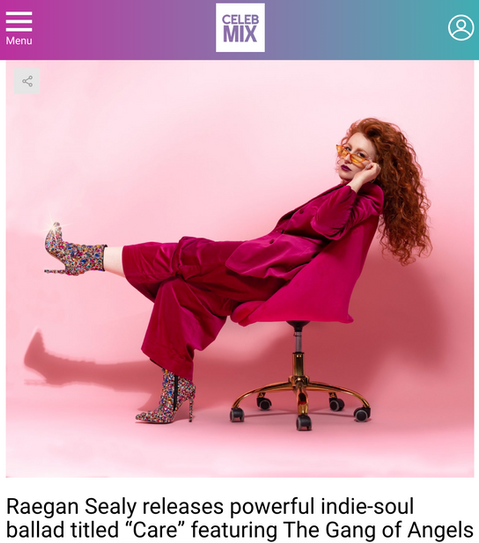Click the word "MIX" in the logo

(240, 34)
